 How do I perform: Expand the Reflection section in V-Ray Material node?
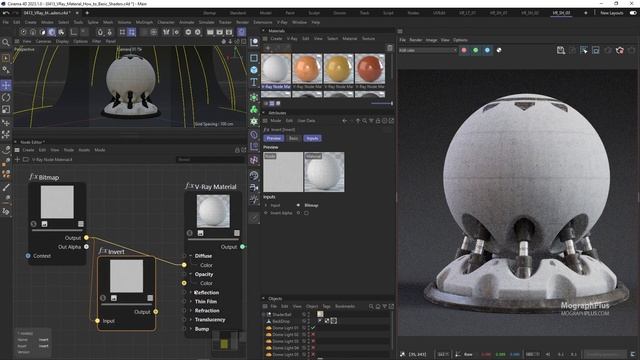pos(191,293)
